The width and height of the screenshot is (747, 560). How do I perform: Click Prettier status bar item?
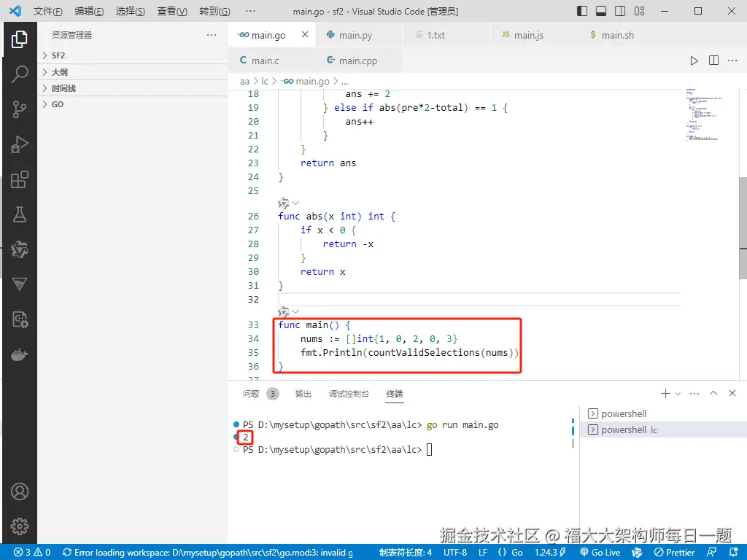click(x=674, y=553)
